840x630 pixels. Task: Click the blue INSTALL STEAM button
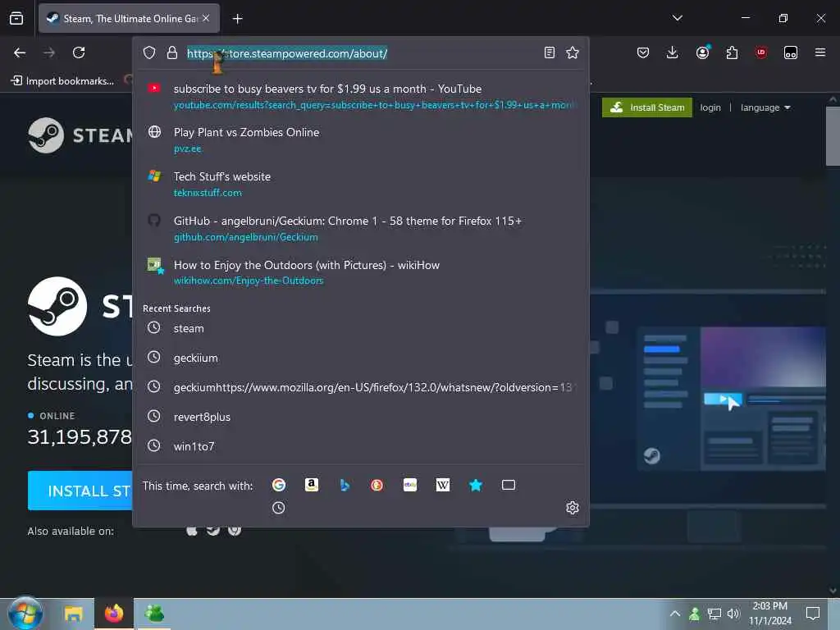80,491
